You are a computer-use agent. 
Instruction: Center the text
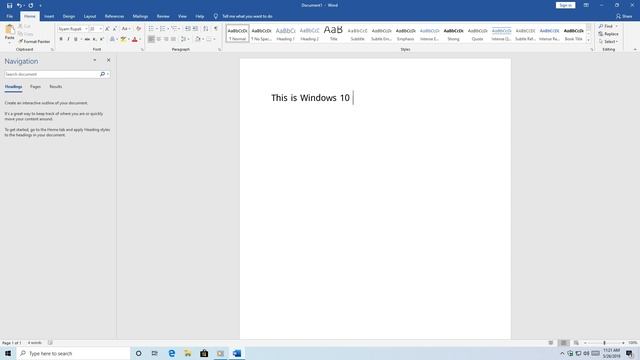point(159,39)
